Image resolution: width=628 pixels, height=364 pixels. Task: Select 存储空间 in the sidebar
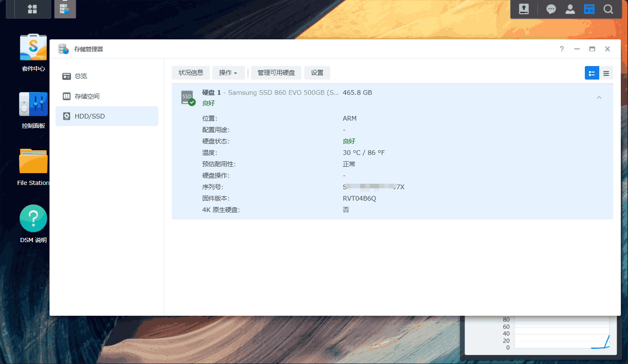87,97
